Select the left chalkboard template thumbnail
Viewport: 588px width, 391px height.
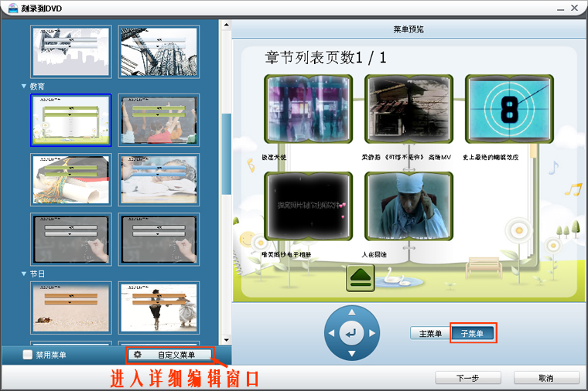(71, 240)
